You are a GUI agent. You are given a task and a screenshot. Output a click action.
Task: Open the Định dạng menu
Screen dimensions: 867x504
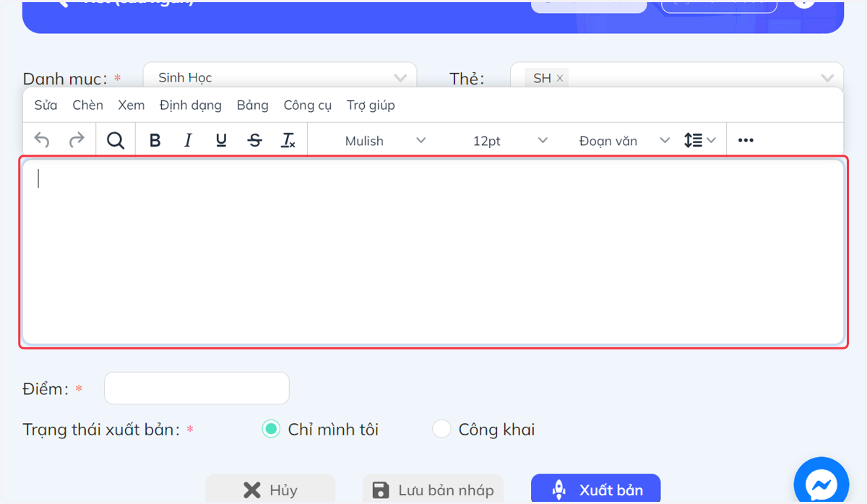coord(191,105)
